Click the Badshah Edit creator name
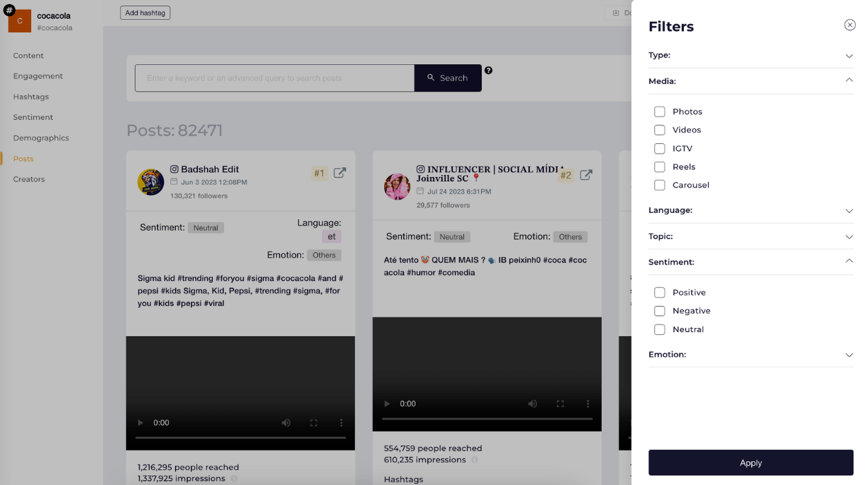 tap(210, 169)
